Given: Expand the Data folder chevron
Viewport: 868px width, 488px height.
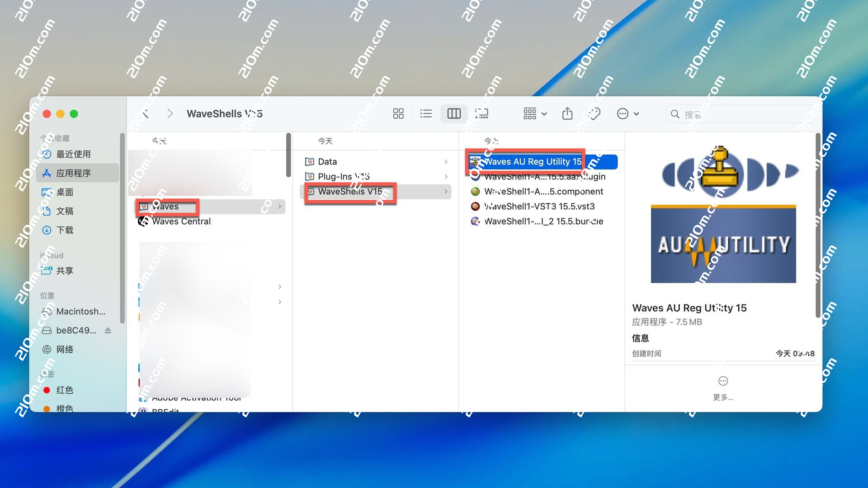Looking at the screenshot, I should pyautogui.click(x=446, y=162).
